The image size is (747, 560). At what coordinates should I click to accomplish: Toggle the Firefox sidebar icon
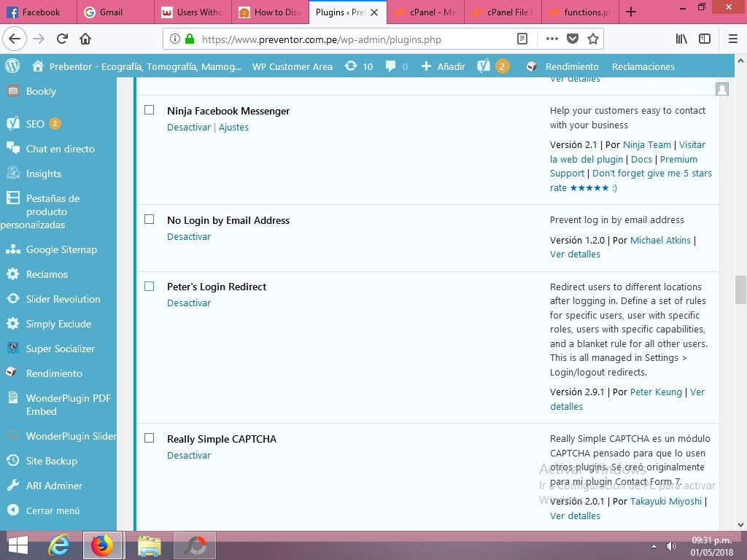[x=705, y=39]
